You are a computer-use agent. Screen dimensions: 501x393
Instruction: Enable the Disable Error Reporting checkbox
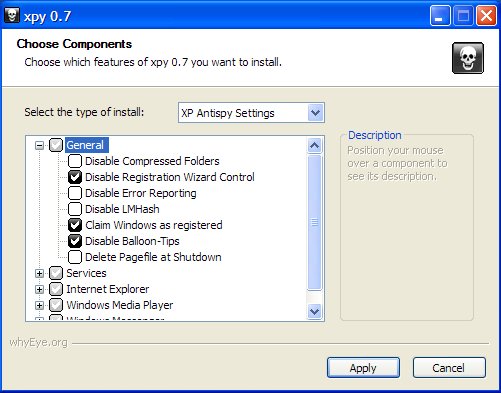(x=75, y=193)
